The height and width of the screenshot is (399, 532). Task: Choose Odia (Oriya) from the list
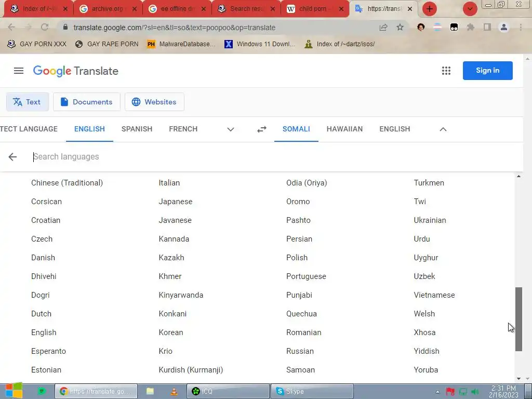[307, 183]
